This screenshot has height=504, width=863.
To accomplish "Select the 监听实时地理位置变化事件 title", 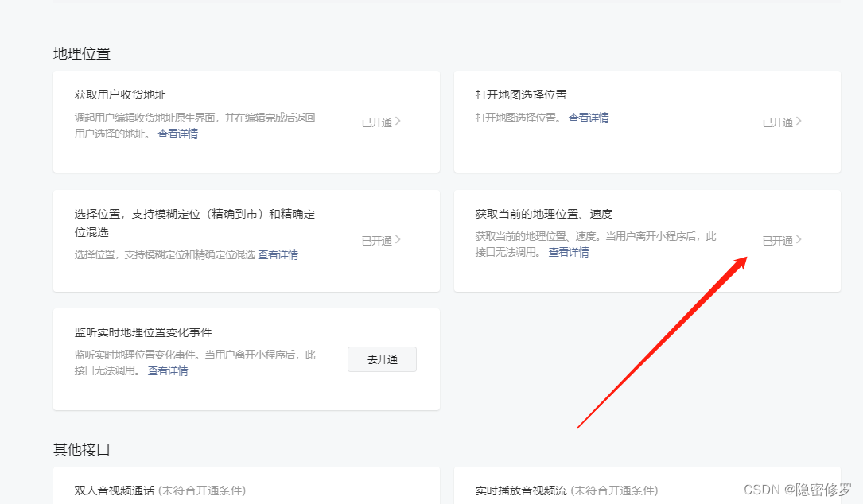I will click(x=143, y=332).
